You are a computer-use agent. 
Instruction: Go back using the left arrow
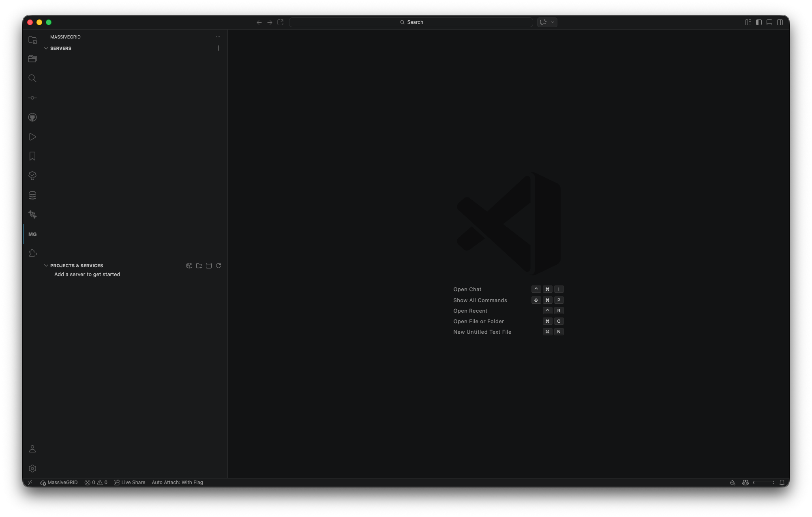coord(259,22)
